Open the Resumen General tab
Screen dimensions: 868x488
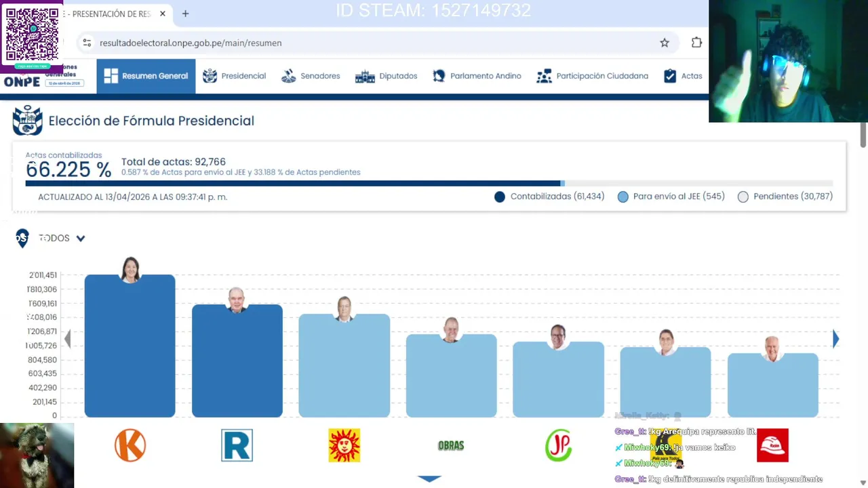tap(146, 76)
